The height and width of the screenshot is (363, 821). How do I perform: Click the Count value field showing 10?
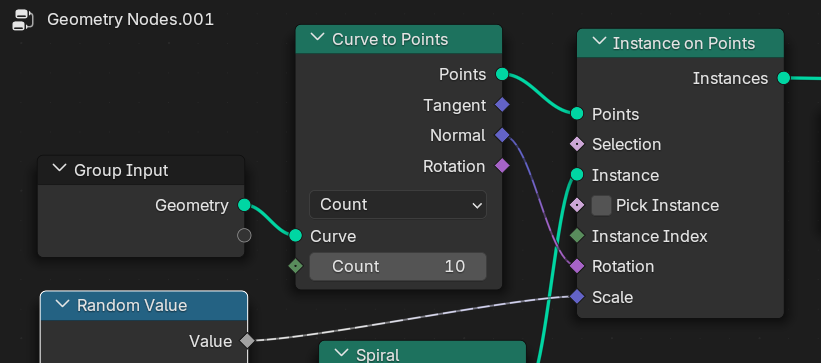point(398,266)
